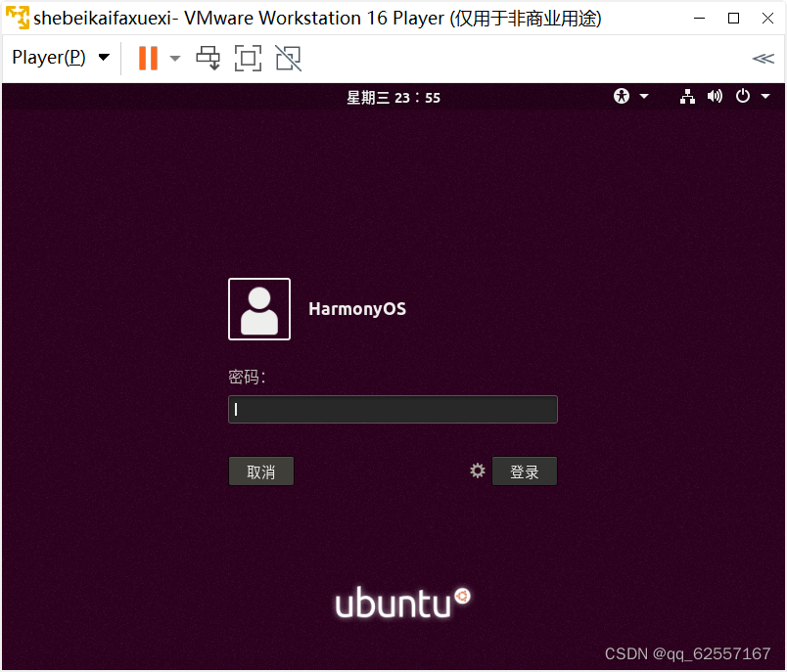Open the volume speaker icon
This screenshot has width=787, height=672.
pyautogui.click(x=715, y=96)
